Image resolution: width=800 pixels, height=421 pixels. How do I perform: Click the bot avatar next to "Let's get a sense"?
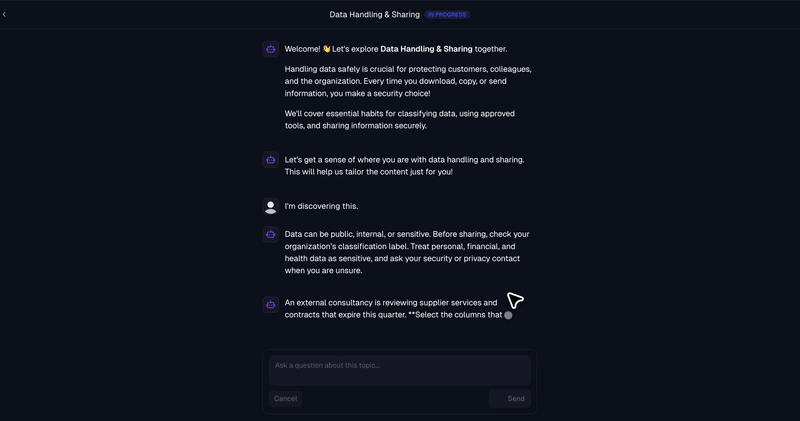coord(270,160)
